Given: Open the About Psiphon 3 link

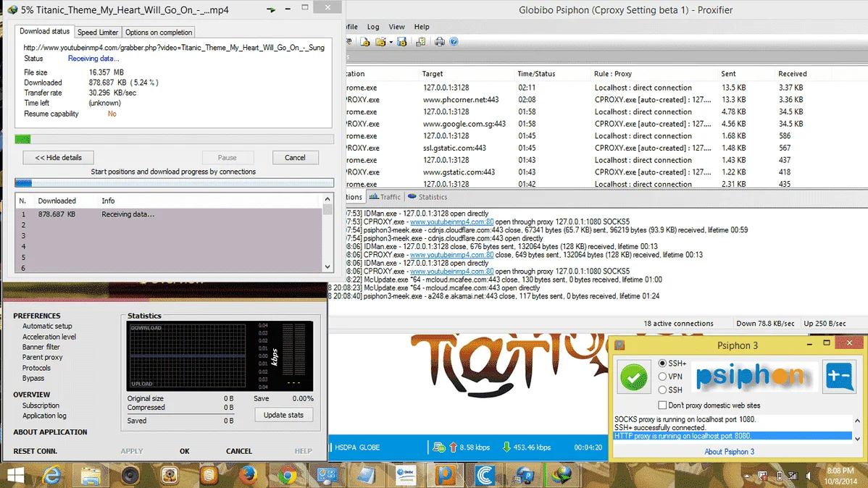Looking at the screenshot, I should (x=729, y=452).
